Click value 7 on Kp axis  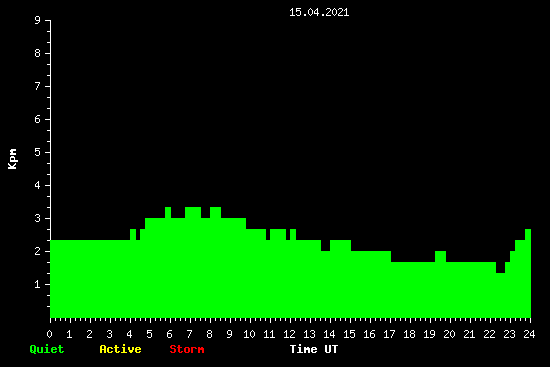point(38,86)
